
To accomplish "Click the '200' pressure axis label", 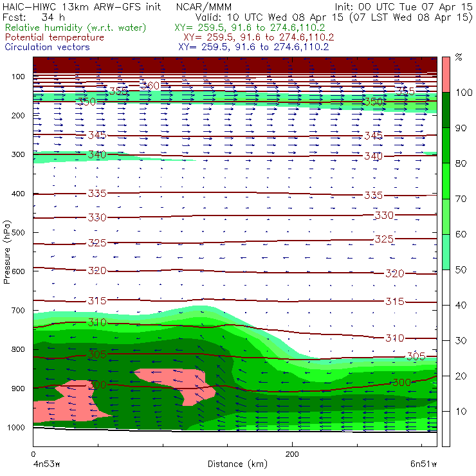I will [x=18, y=115].
